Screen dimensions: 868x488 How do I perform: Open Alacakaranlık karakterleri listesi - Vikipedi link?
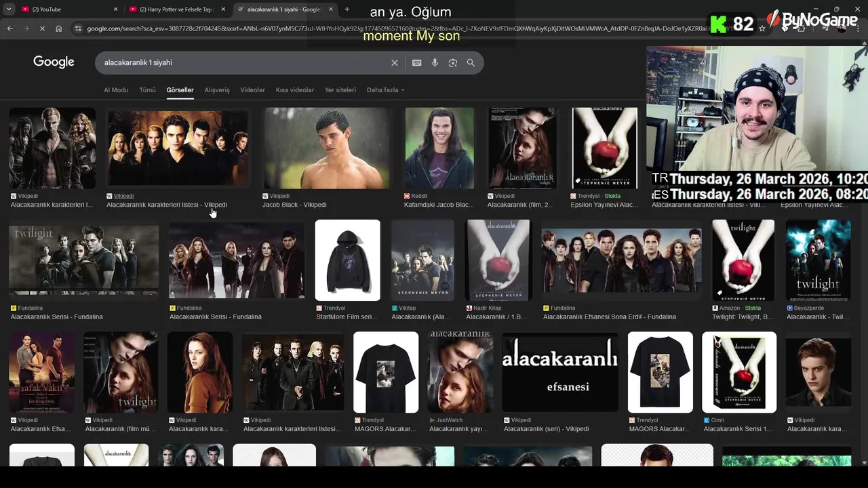coord(167,205)
